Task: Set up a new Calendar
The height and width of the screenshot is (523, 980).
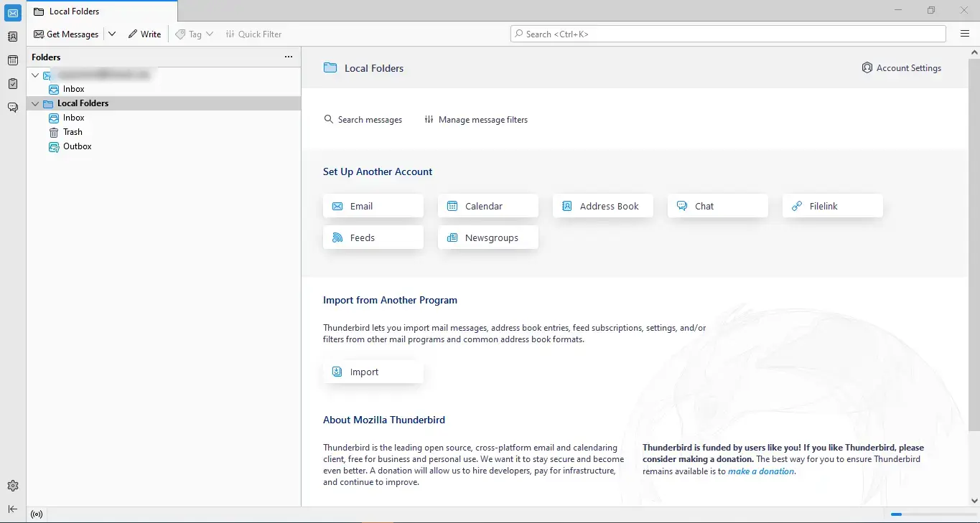Action: [488, 206]
